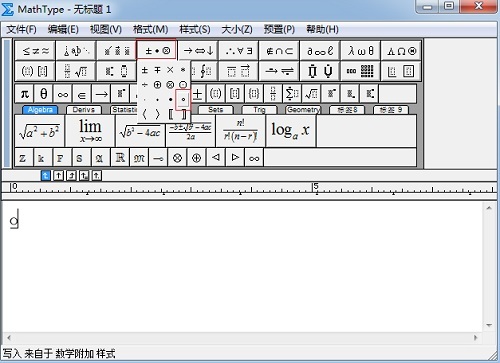Insert theta θ from the symbol bar
This screenshot has height=363, width=500.
click(44, 94)
